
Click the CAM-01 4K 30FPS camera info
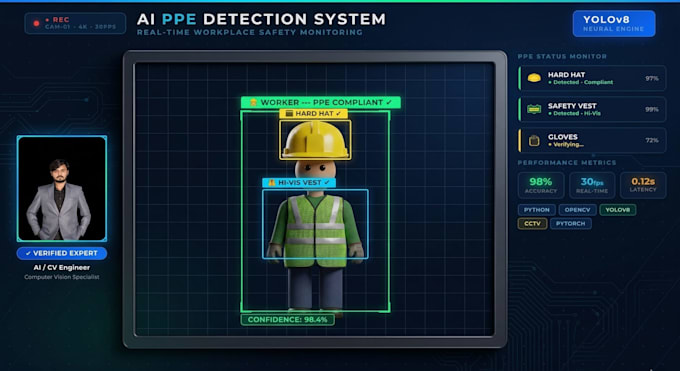80,27
